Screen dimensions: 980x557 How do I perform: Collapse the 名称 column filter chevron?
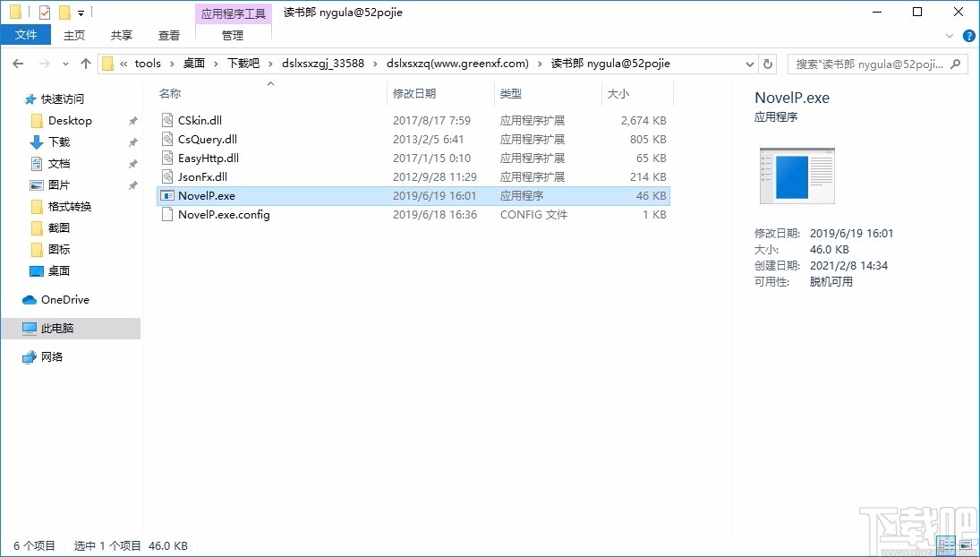coord(269,82)
